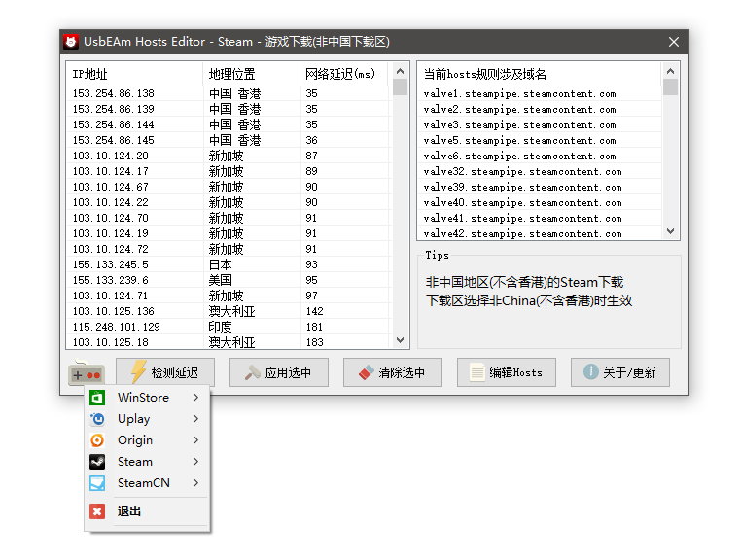Click the 检测延迟 latency test button
Viewport: 740px width, 560px height.
coord(165,372)
